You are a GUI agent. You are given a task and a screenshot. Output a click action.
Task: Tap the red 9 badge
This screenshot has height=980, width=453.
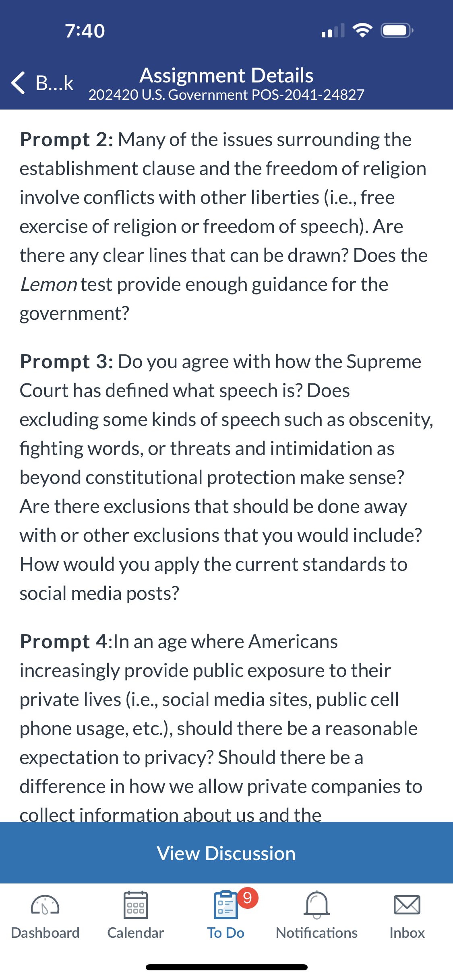pos(248,898)
